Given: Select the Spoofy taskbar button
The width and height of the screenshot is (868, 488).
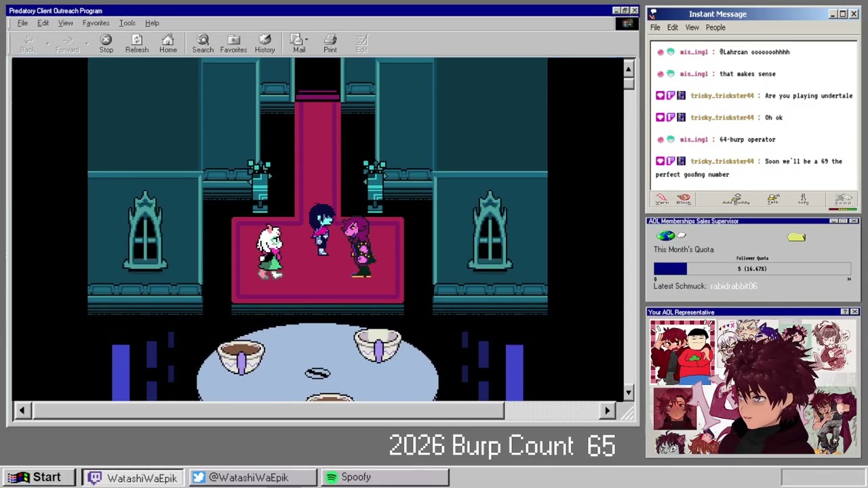Looking at the screenshot, I should click(x=384, y=478).
